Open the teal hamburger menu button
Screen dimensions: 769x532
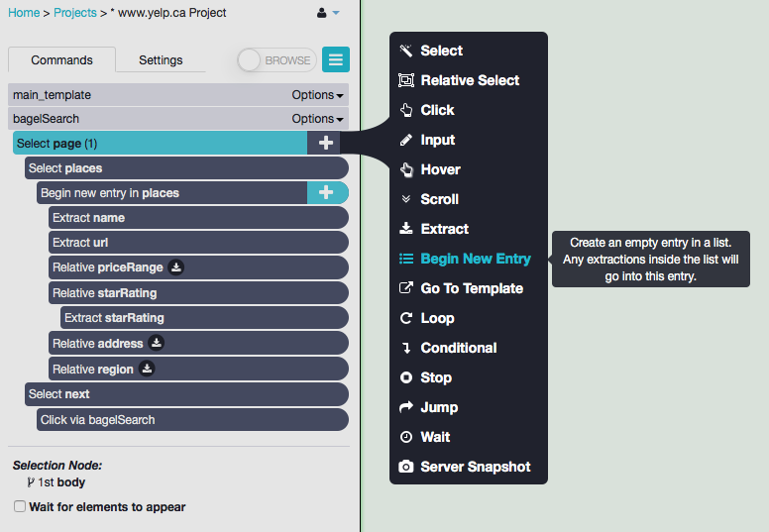click(x=336, y=59)
